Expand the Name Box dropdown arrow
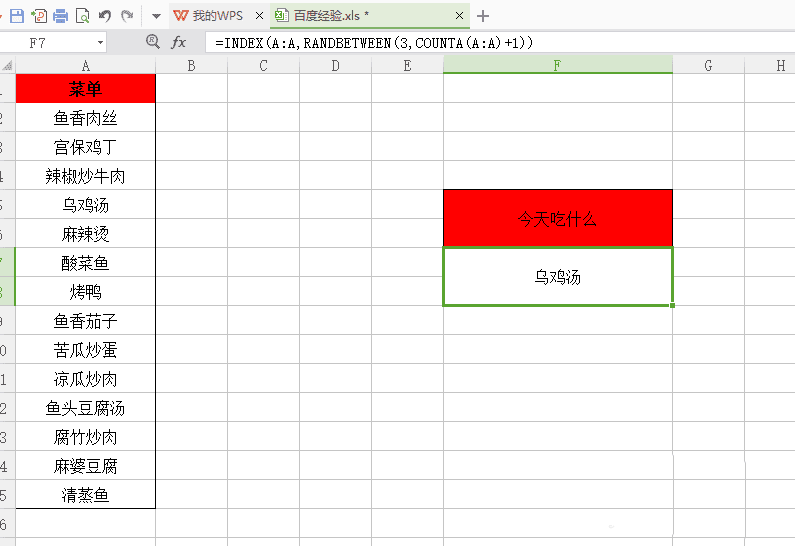Viewport: 795px width, 546px height. pyautogui.click(x=100, y=43)
